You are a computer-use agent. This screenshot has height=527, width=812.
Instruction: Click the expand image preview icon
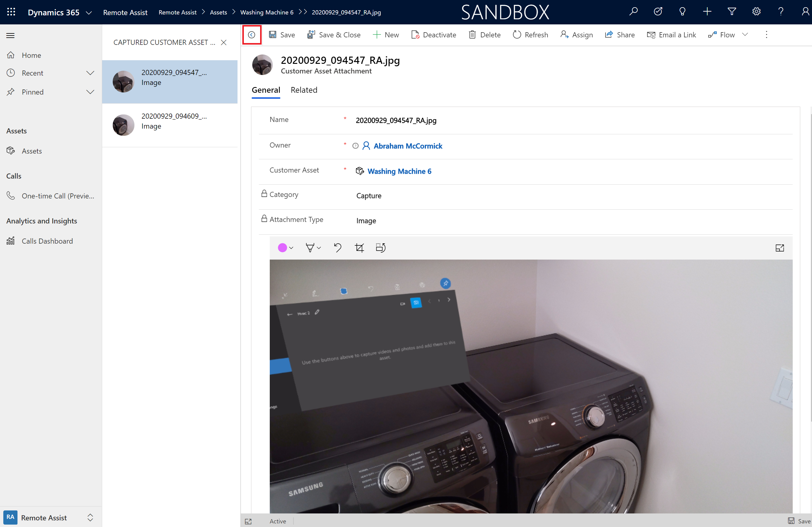point(780,248)
